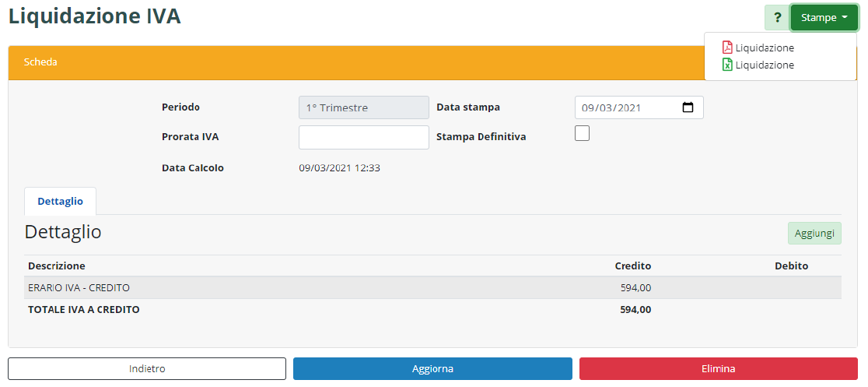Click the blue Aggiorna button
Image resolution: width=868 pixels, height=387 pixels.
pyautogui.click(x=432, y=368)
